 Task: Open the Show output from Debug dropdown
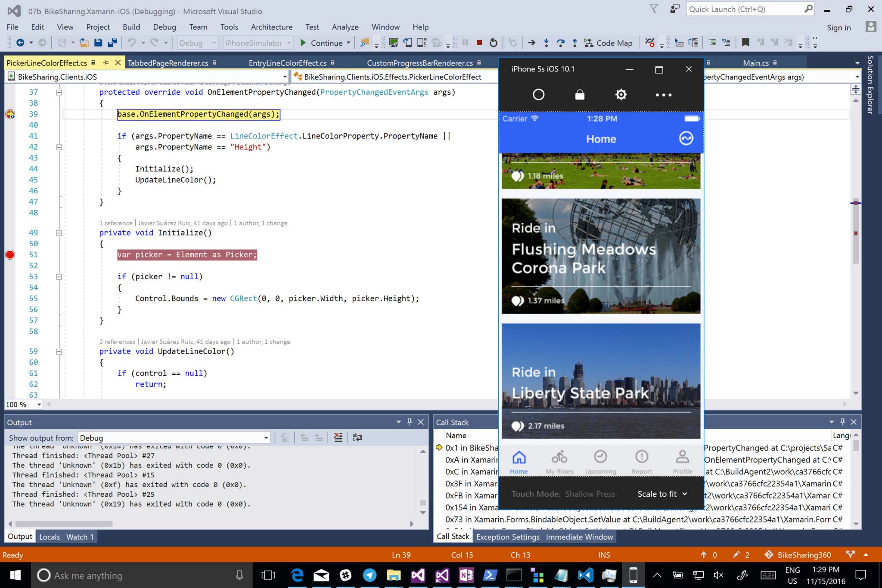coord(266,438)
